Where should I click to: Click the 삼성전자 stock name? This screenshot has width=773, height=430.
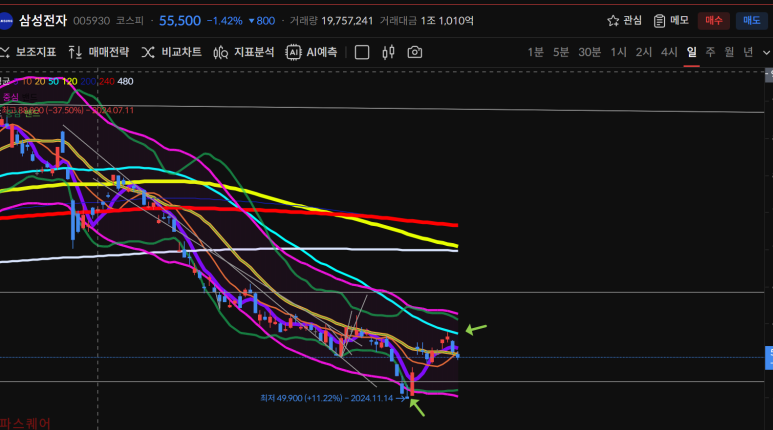click(43, 20)
